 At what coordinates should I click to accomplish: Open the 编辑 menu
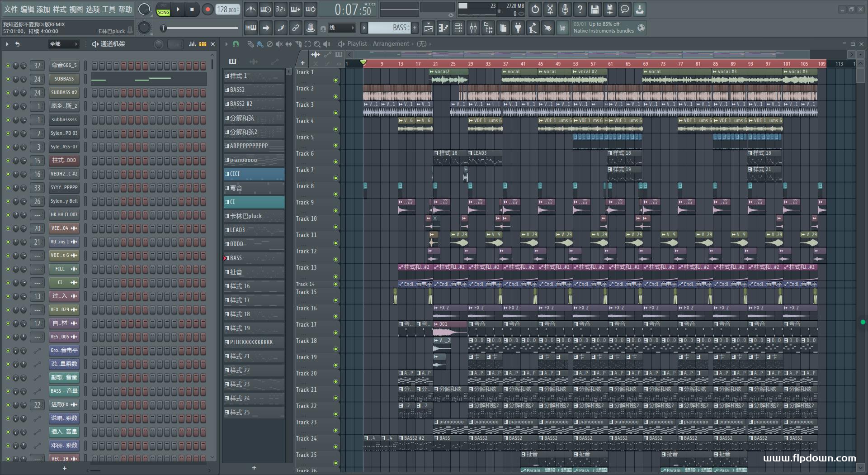27,9
